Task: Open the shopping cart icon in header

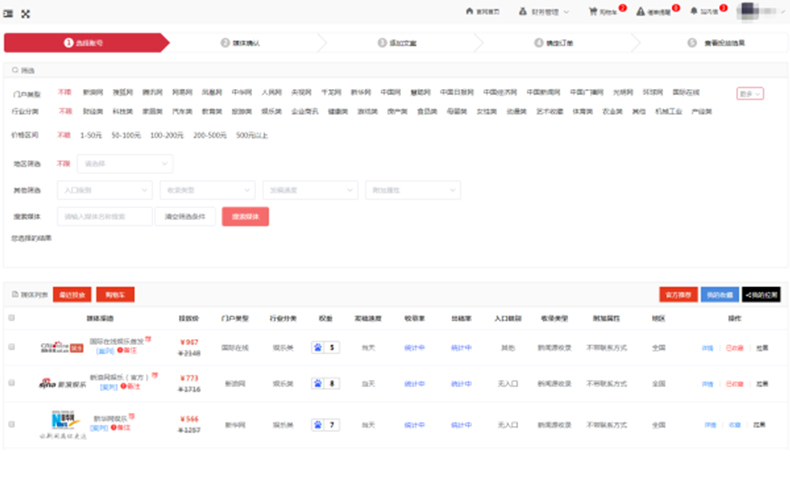Action: point(593,12)
